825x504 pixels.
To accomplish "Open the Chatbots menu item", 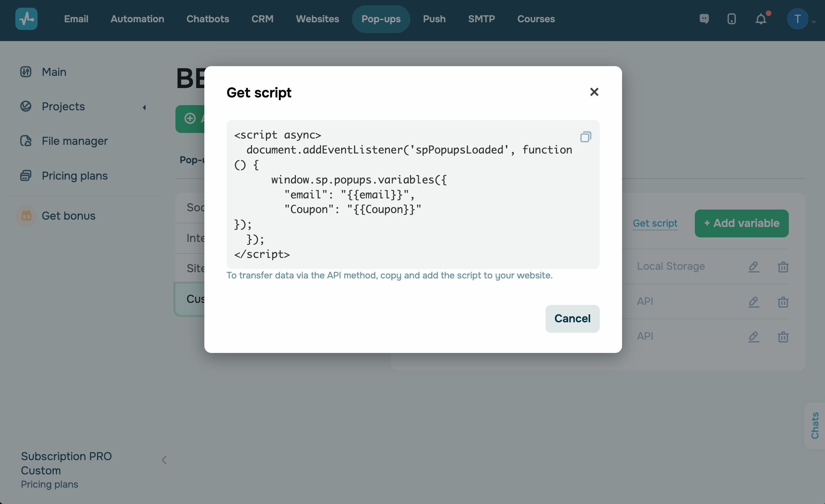I will 207,19.
